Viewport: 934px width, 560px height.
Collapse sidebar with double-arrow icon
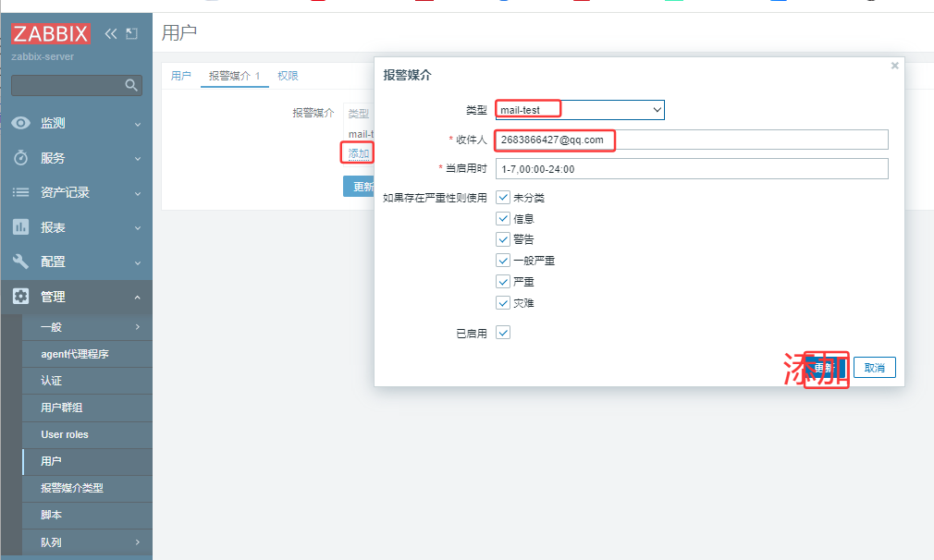[111, 34]
